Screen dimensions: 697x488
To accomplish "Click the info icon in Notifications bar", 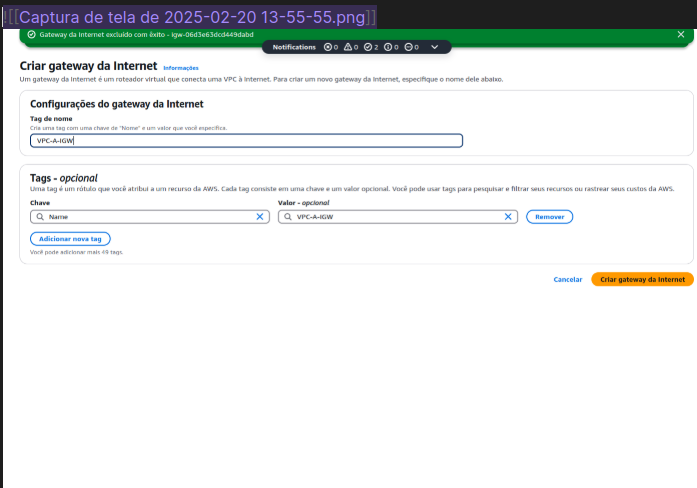I will pos(389,47).
